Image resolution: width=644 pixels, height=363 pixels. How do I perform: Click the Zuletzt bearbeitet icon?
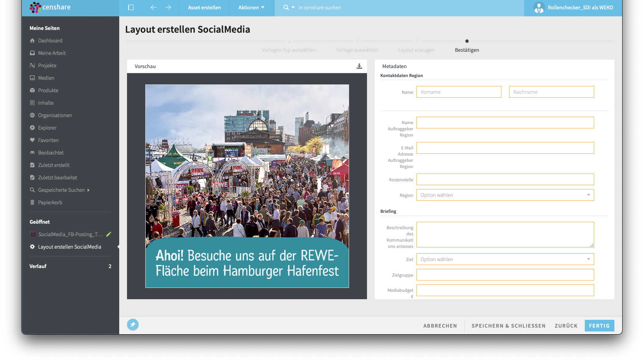coord(32,177)
